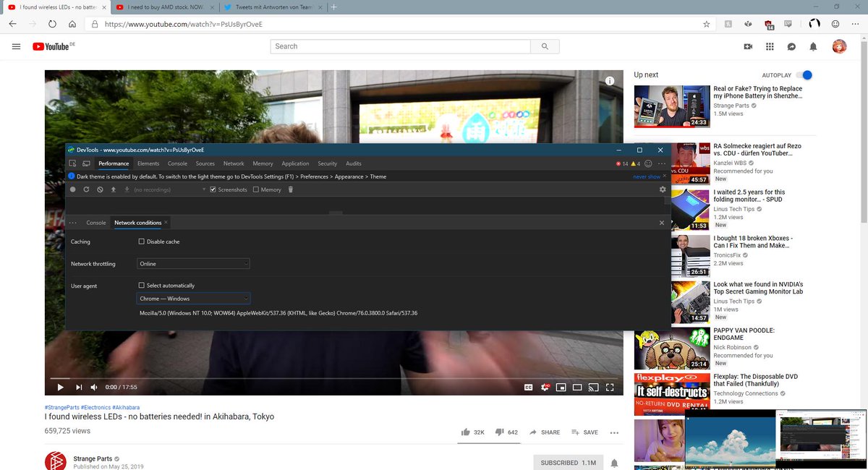The height and width of the screenshot is (470, 868).
Task: Click the DevTools reload and profile icon
Action: point(86,189)
